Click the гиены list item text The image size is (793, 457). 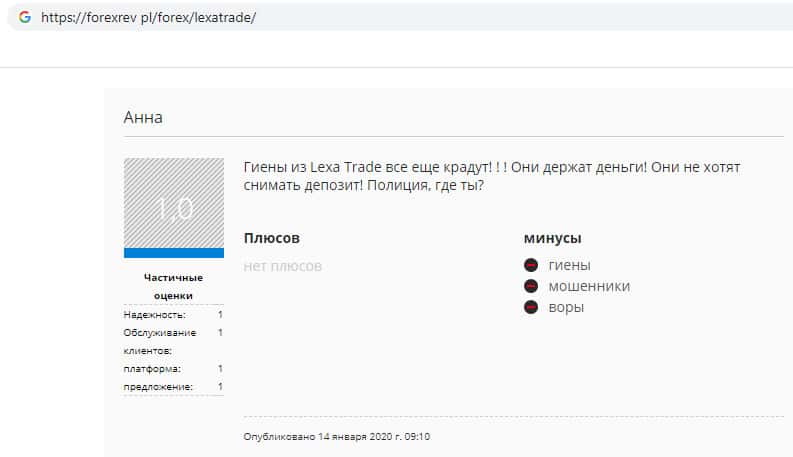pyautogui.click(x=569, y=265)
